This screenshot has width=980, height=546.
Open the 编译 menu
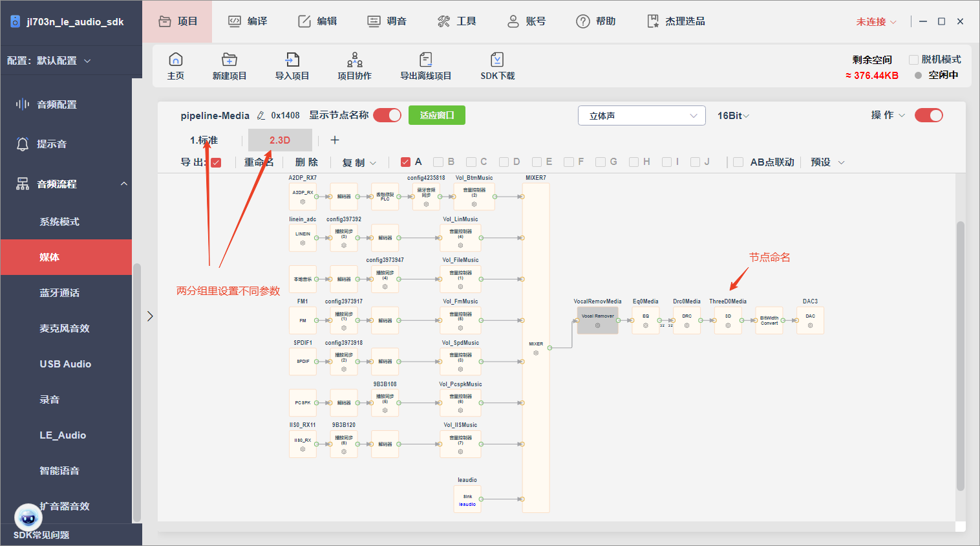(x=248, y=21)
